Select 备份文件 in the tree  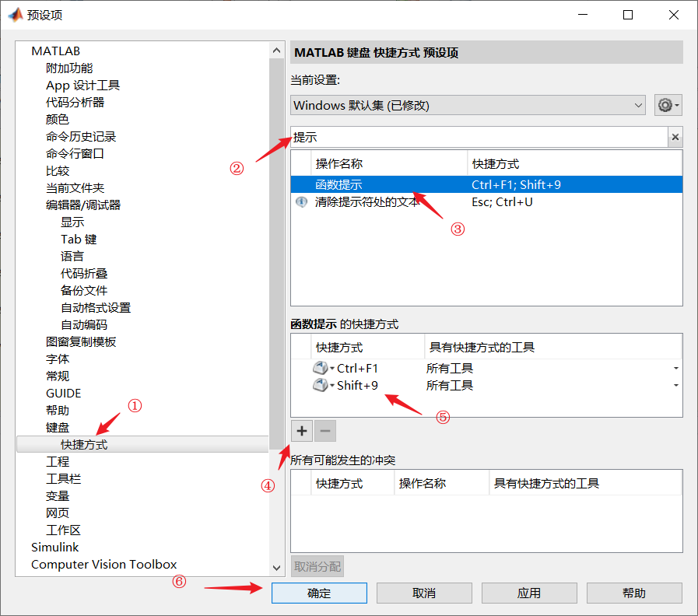pyautogui.click(x=84, y=291)
